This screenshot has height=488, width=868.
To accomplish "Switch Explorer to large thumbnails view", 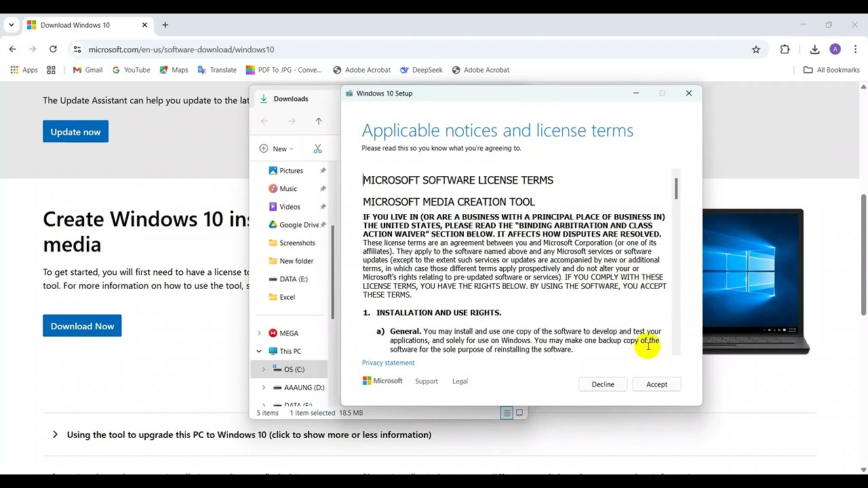I will click(519, 413).
